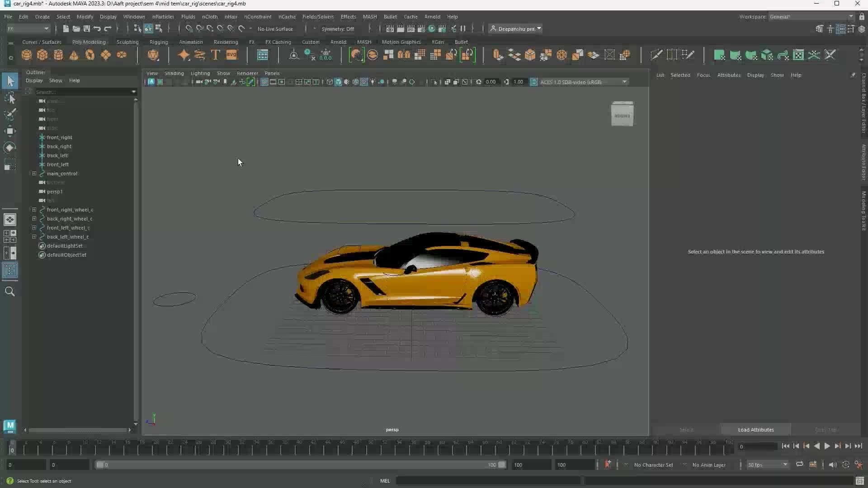Image resolution: width=868 pixels, height=488 pixels.
Task: Select the polygon Type tool (T icon)
Action: click(x=216, y=55)
